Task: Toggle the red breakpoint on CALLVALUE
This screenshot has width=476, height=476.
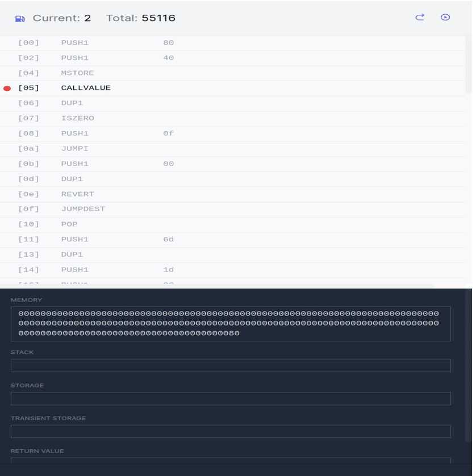Action: (x=7, y=89)
